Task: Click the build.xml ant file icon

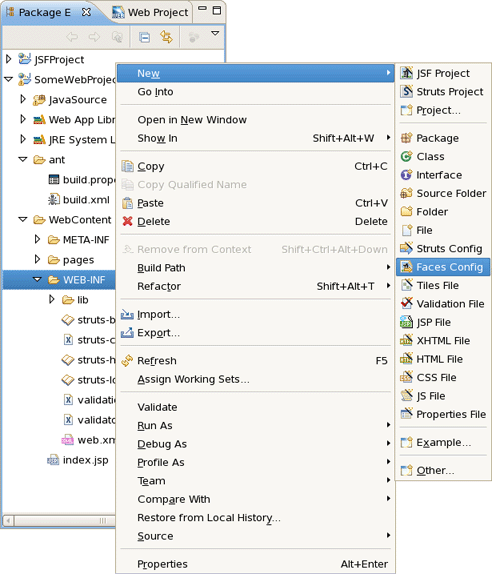Action: pyautogui.click(x=54, y=200)
